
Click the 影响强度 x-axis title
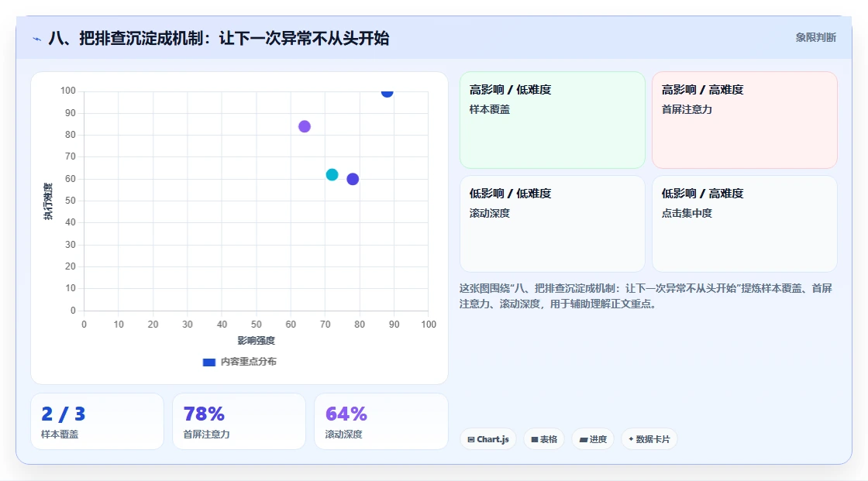(257, 340)
